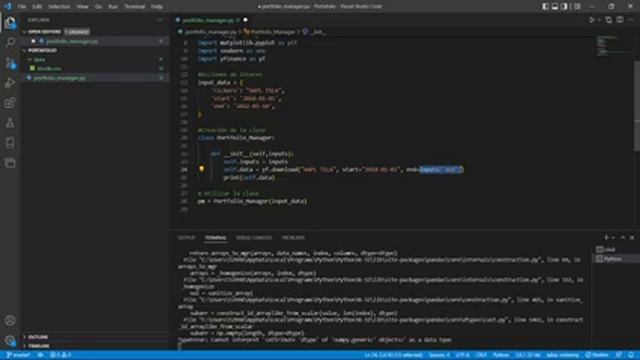Switch to the Output panel tab
This screenshot has width=640, height=360.
pos(187,238)
